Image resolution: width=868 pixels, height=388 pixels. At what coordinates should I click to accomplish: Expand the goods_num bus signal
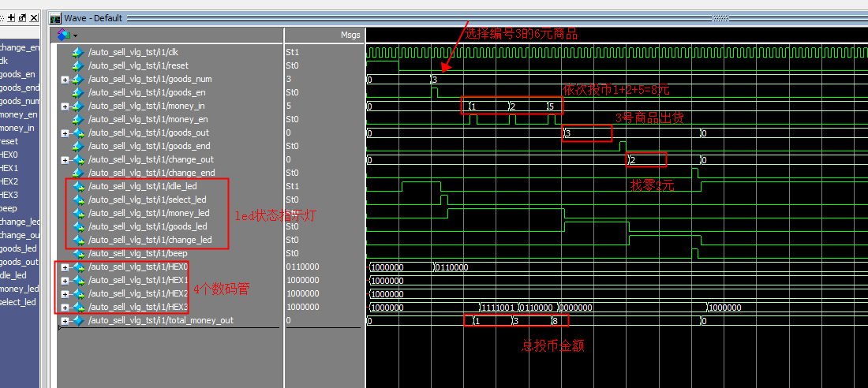point(65,79)
